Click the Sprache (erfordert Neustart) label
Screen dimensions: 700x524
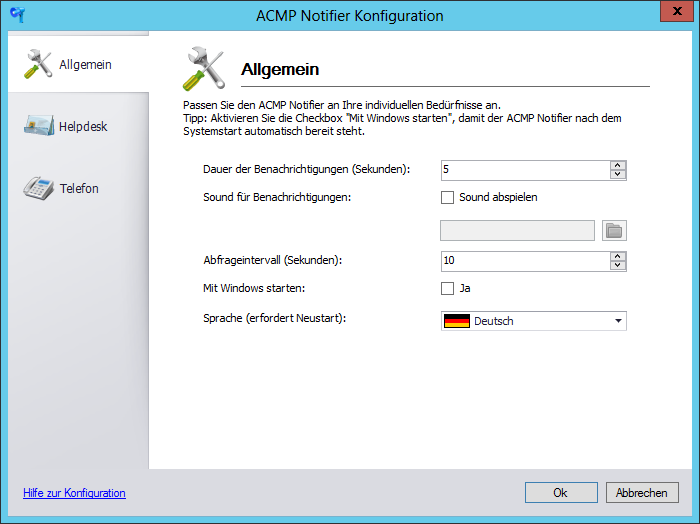click(x=275, y=318)
